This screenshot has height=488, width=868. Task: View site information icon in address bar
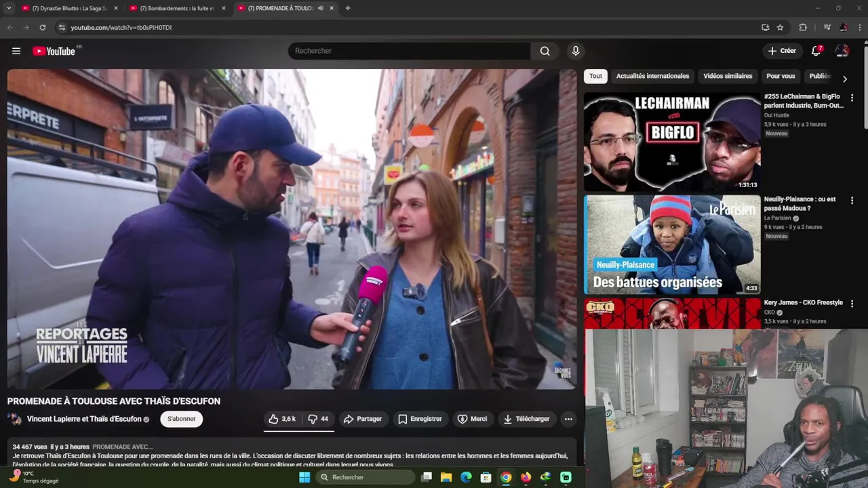(62, 27)
